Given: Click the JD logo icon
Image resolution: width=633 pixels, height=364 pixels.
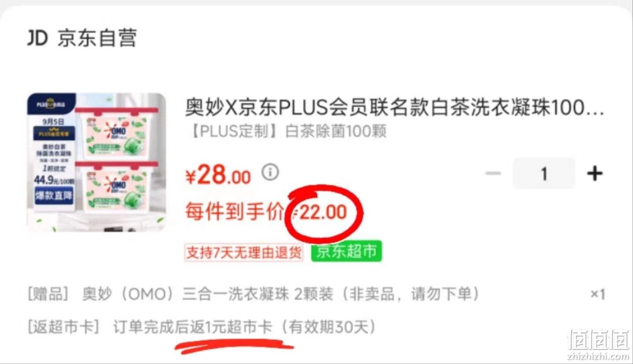Looking at the screenshot, I should coord(37,38).
